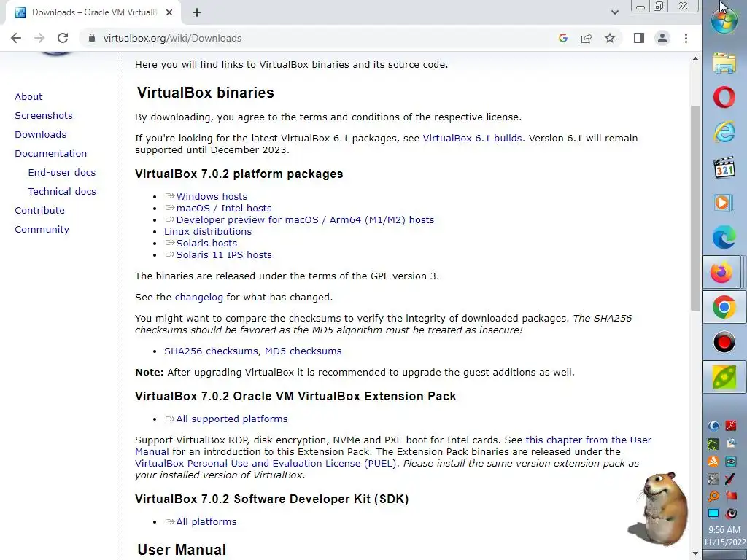The height and width of the screenshot is (560, 747).
Task: Open the Downloads sidebar link
Action: click(x=41, y=135)
